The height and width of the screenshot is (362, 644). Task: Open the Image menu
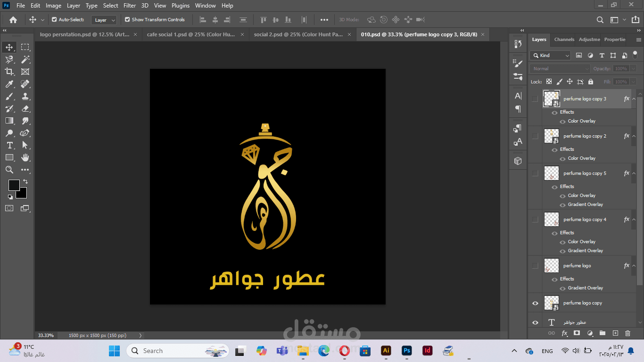53,6
